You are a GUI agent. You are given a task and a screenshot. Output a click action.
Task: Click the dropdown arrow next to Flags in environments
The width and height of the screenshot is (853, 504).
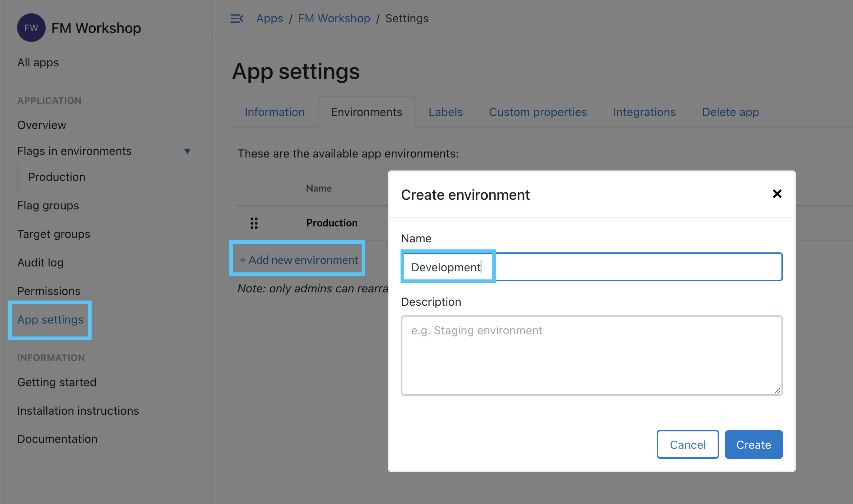tap(189, 151)
